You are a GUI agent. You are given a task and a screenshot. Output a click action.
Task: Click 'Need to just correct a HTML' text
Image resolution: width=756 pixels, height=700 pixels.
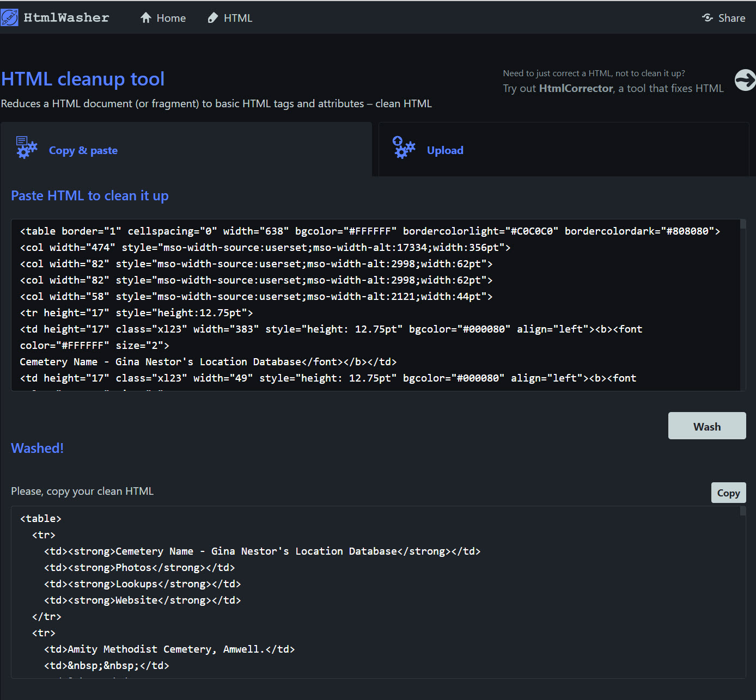594,73
